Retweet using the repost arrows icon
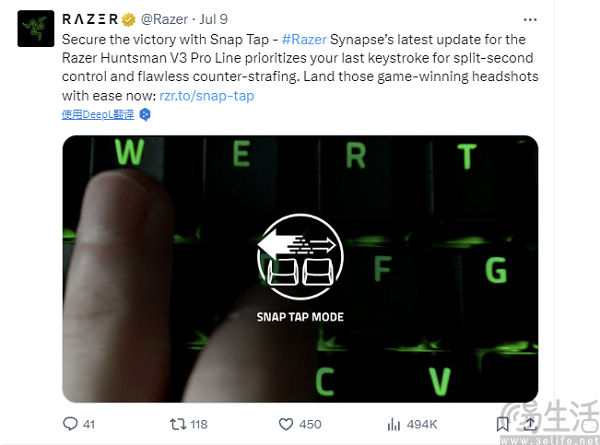The height and width of the screenshot is (445, 600). [x=178, y=424]
